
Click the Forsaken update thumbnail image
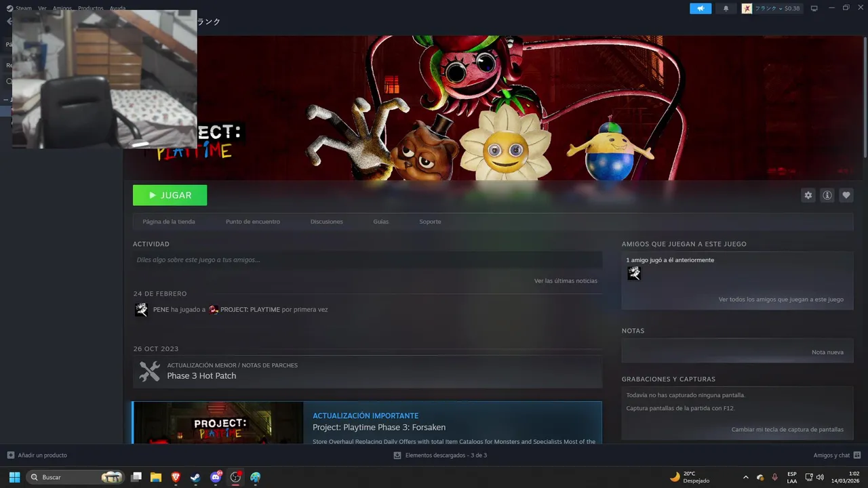tap(218, 423)
